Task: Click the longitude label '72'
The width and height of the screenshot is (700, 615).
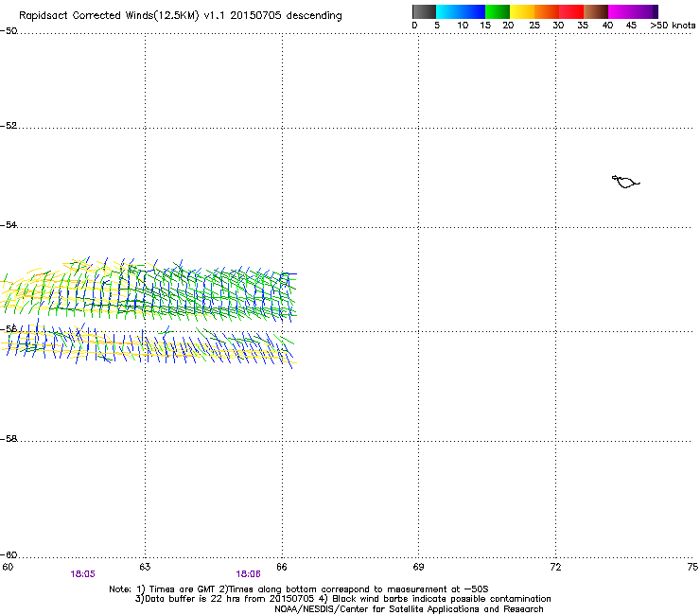Action: click(555, 567)
